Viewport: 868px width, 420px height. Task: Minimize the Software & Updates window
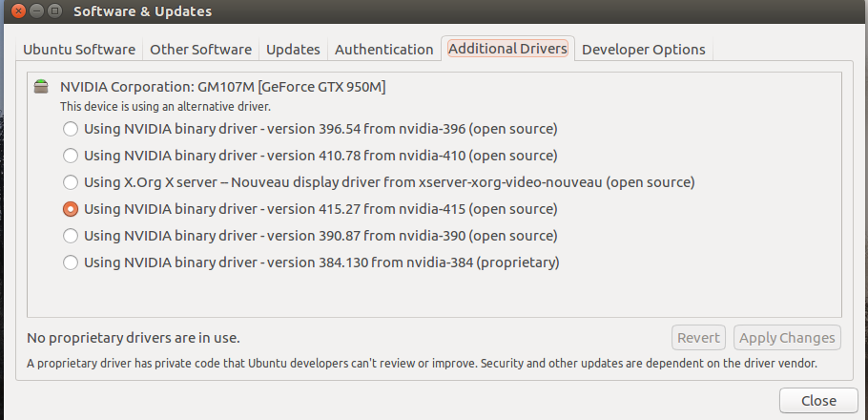coord(36,10)
